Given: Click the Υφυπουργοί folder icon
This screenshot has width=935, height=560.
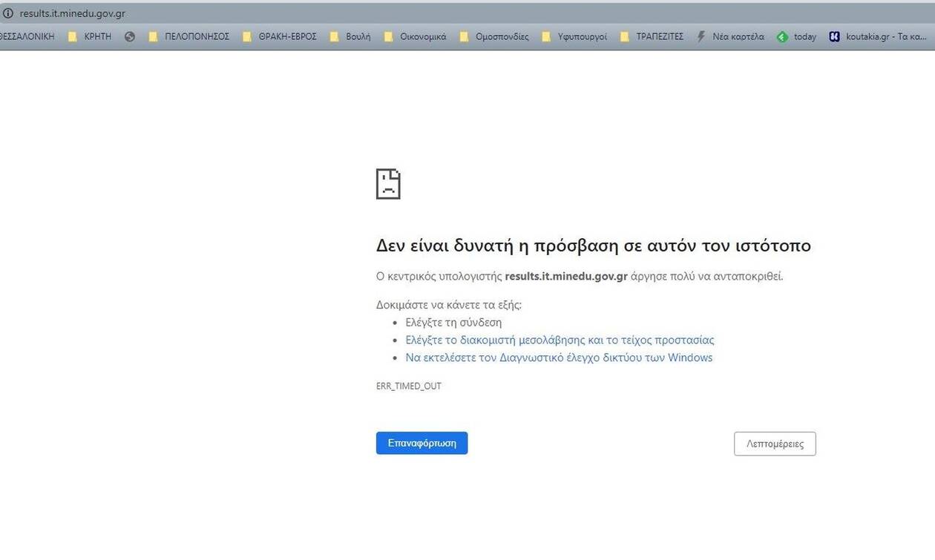Looking at the screenshot, I should [x=547, y=36].
